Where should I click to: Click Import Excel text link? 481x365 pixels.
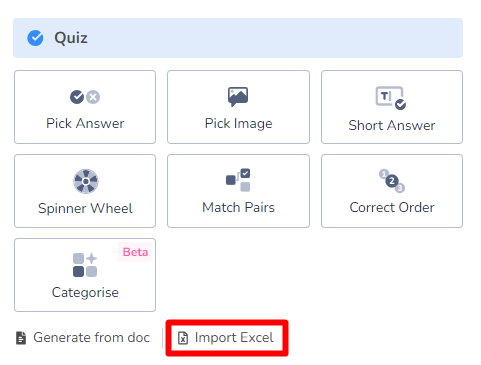tap(234, 338)
